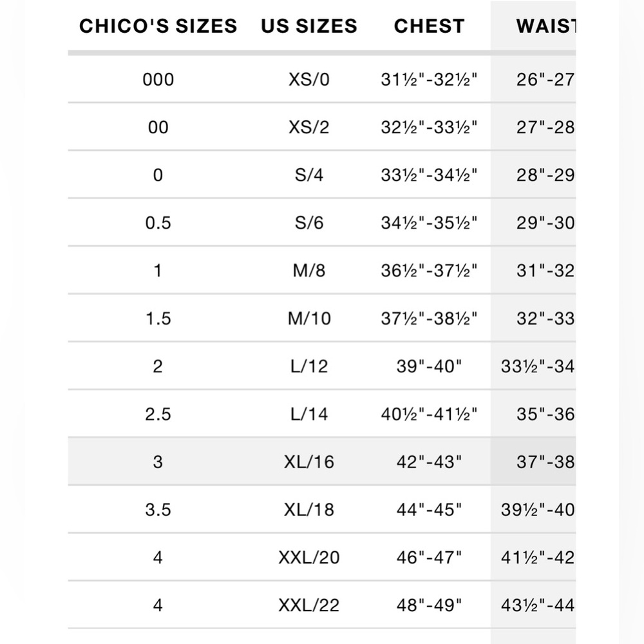Select the M/8 US size cell
Screen dimensions: 644x644
click(309, 270)
